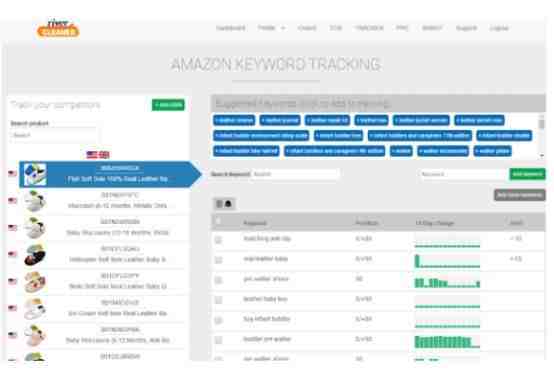554x374 pixels.
Task: Select the UK flag marketplace filter
Action: click(x=104, y=155)
